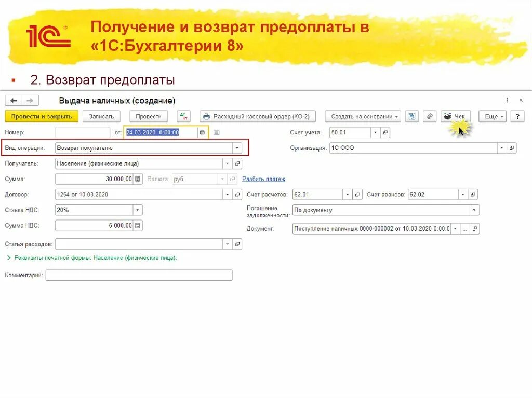Click the Сумма field 30 000,00
Image resolution: width=532 pixels, height=398 pixels.
pyautogui.click(x=95, y=179)
